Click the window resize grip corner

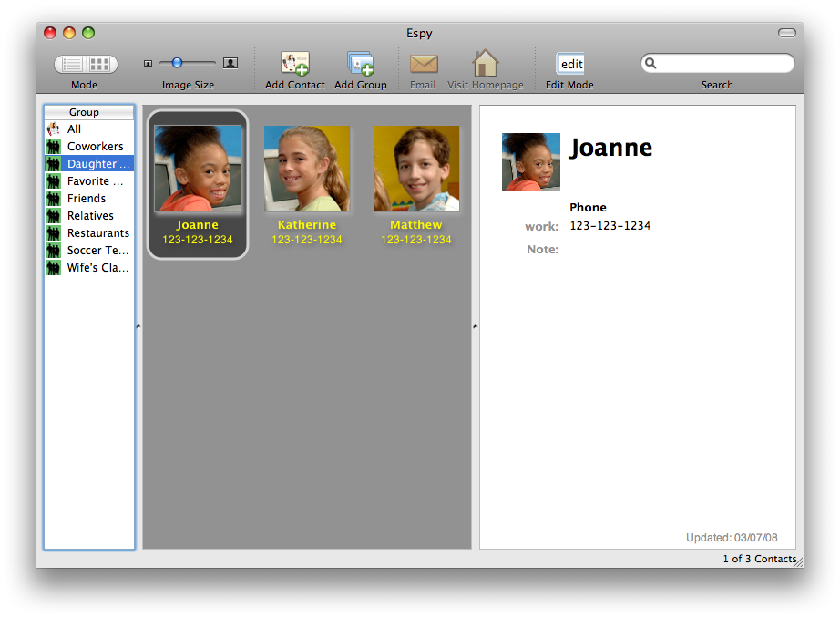(x=799, y=562)
